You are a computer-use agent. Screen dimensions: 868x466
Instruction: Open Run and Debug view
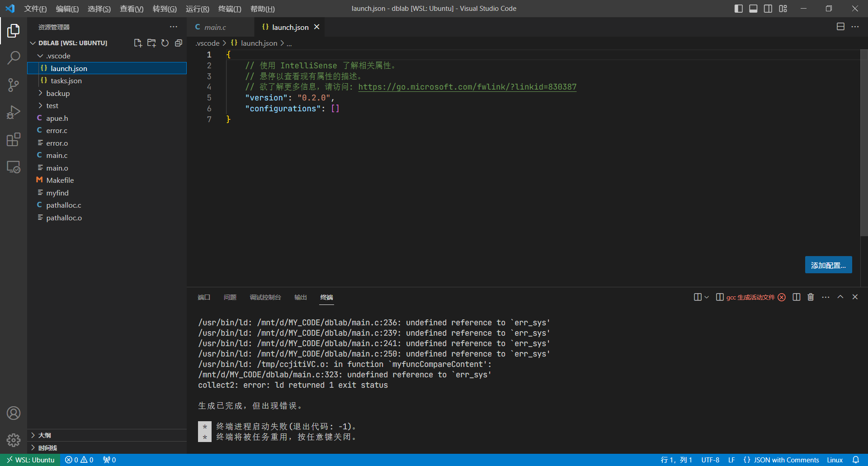[14, 112]
